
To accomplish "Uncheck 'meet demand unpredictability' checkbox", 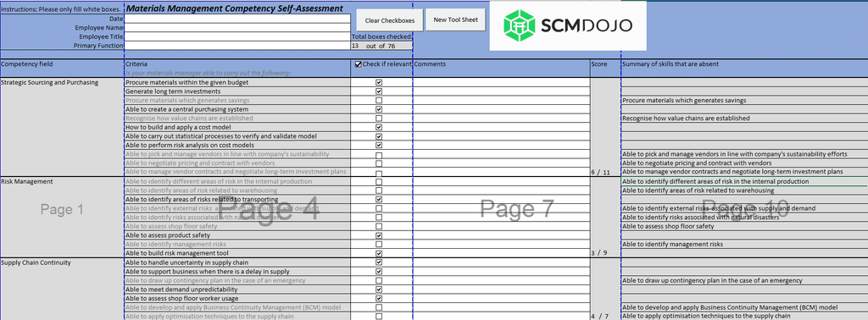I will point(379,290).
